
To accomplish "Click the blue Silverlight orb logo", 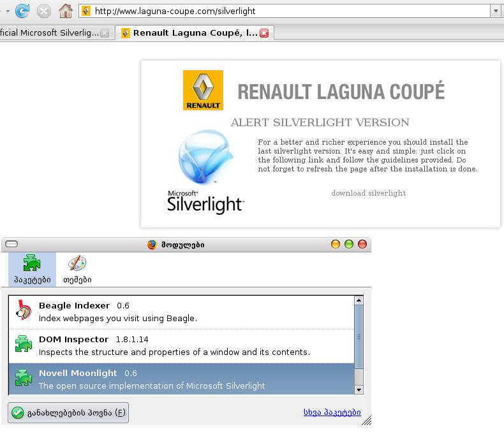I will pyautogui.click(x=205, y=157).
